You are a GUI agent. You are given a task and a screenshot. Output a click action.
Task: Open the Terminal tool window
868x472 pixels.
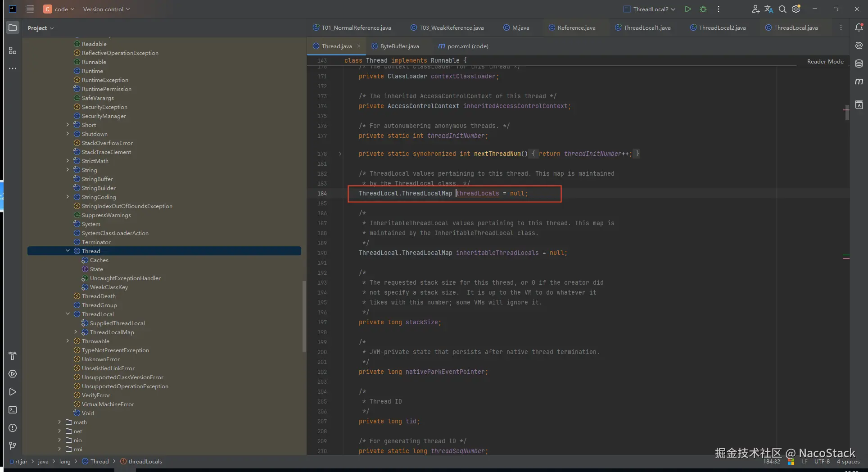(x=13, y=410)
